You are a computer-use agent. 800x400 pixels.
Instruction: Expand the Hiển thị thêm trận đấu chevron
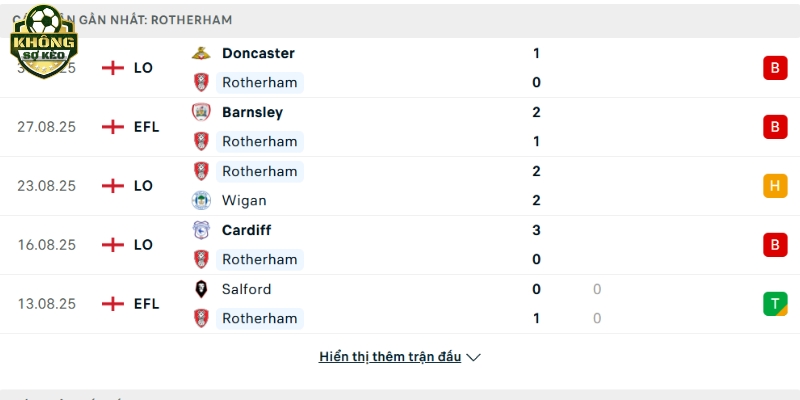point(473,358)
